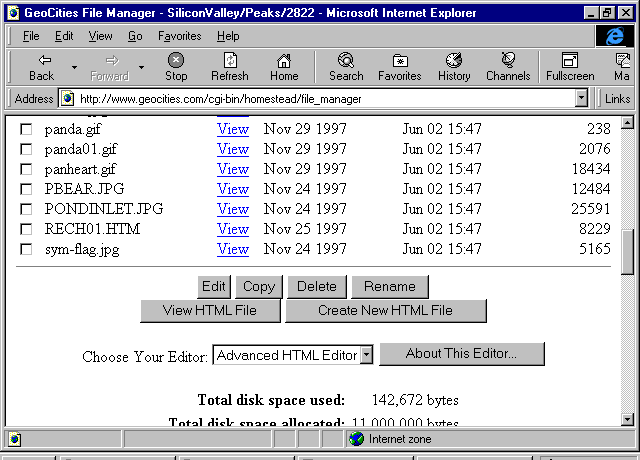Click the page icon in Address bar
640x460 pixels.
[x=67, y=98]
